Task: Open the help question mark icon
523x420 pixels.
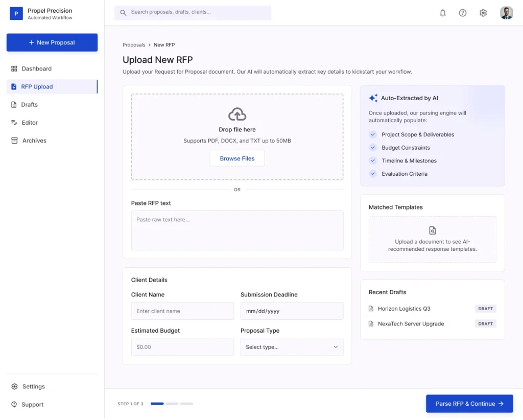Action: [462, 13]
